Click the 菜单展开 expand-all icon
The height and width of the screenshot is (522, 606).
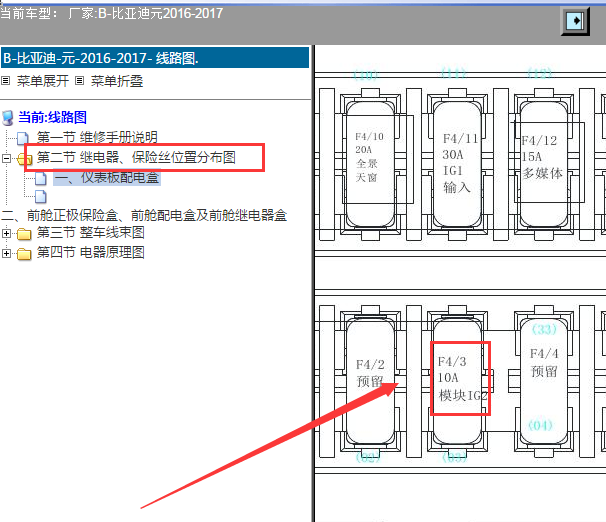tap(5, 81)
